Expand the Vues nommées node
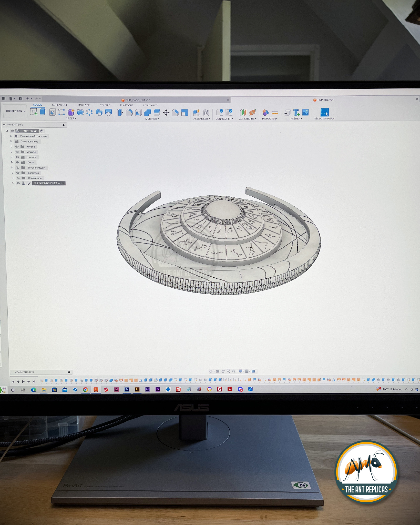This screenshot has height=525, width=420. [11, 141]
